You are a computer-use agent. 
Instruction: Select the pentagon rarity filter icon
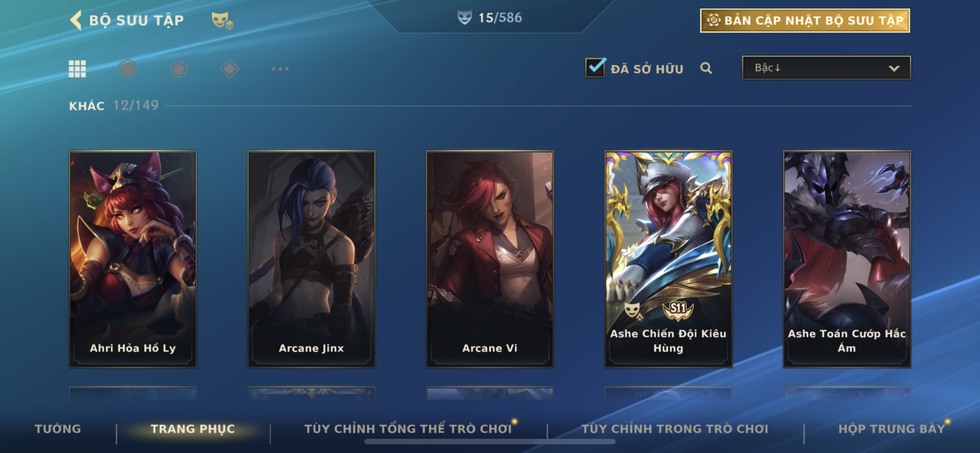pos(178,69)
